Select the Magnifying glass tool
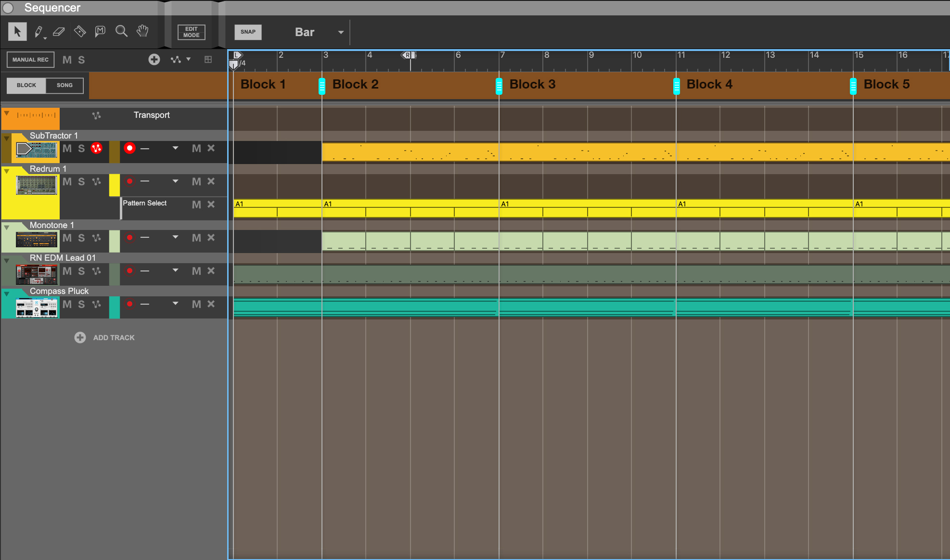 (x=121, y=31)
